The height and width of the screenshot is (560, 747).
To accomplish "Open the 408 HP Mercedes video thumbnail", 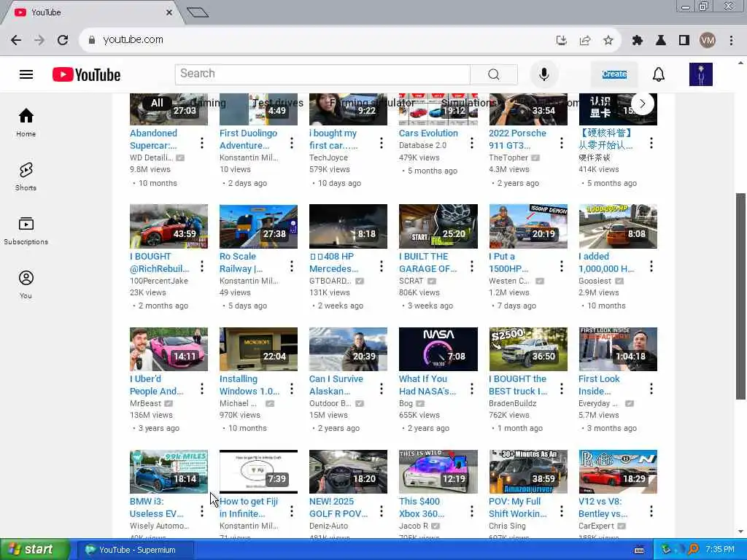I will click(348, 226).
